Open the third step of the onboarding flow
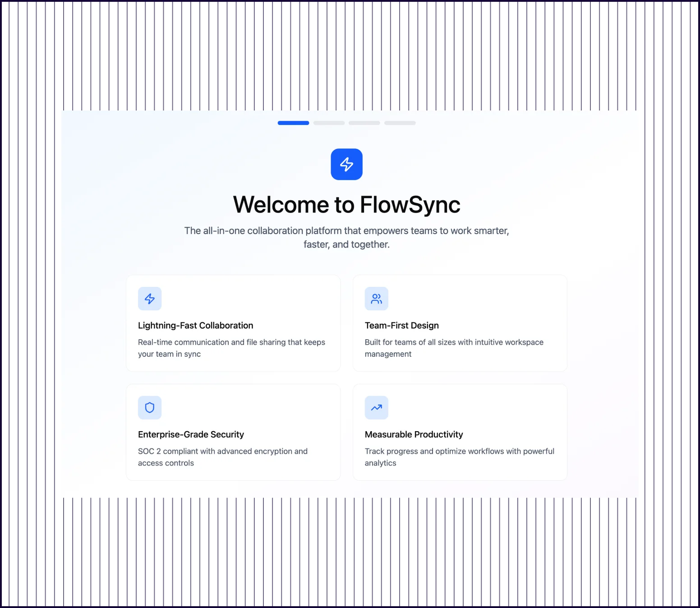Screen dimensions: 700x608 click(x=364, y=123)
